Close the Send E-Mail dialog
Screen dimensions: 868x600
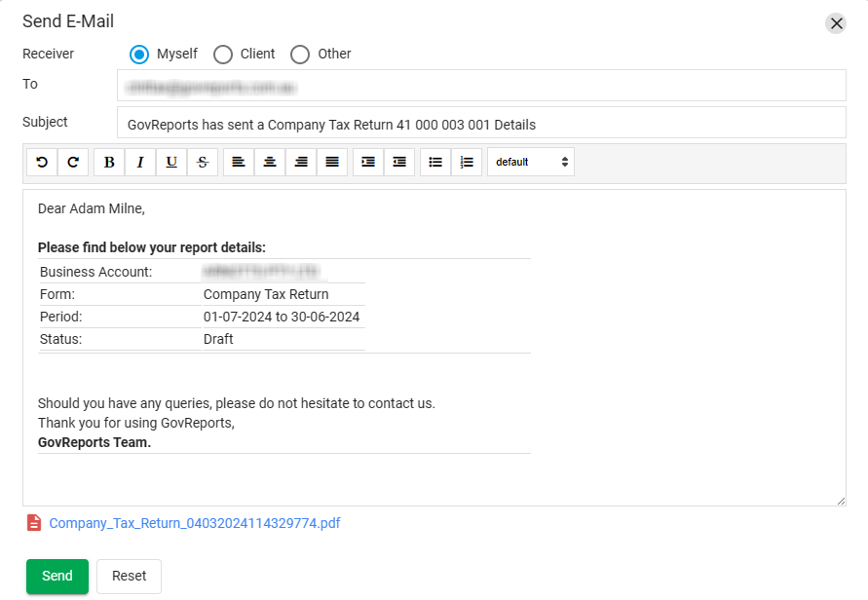(836, 23)
